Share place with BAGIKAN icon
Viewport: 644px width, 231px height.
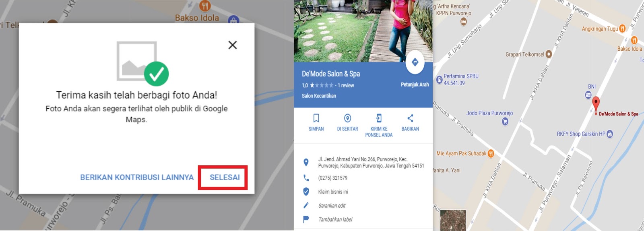[x=410, y=118]
